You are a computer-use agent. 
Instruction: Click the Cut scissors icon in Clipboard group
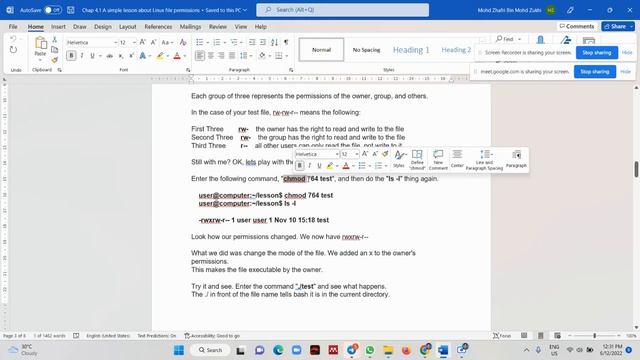click(x=54, y=40)
